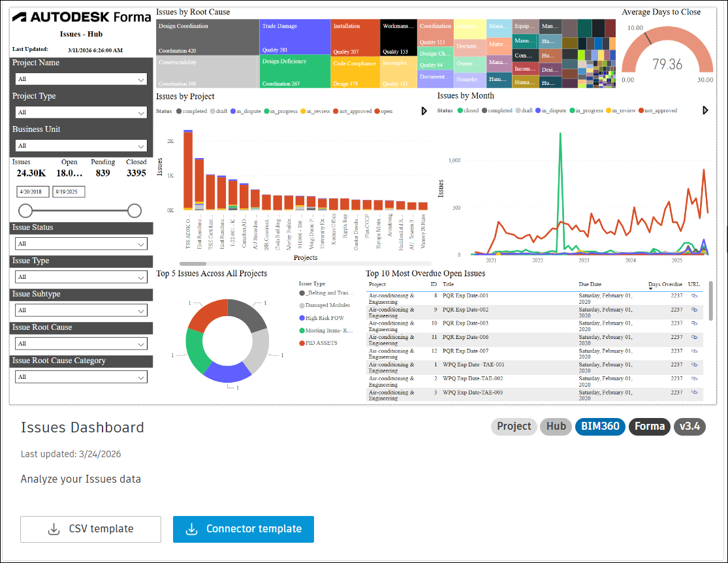The height and width of the screenshot is (563, 728).
Task: Toggle in_dispute legend in Issues by Project
Action: 246,112
